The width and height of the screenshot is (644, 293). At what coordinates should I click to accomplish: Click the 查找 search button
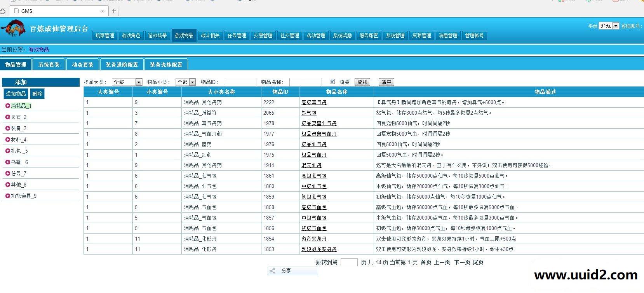pos(363,82)
